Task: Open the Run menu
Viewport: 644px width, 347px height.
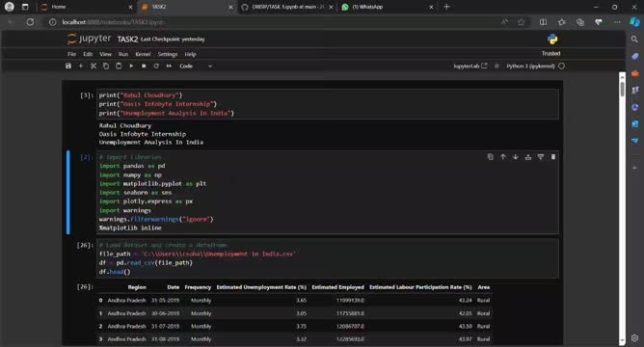Action: (x=122, y=54)
